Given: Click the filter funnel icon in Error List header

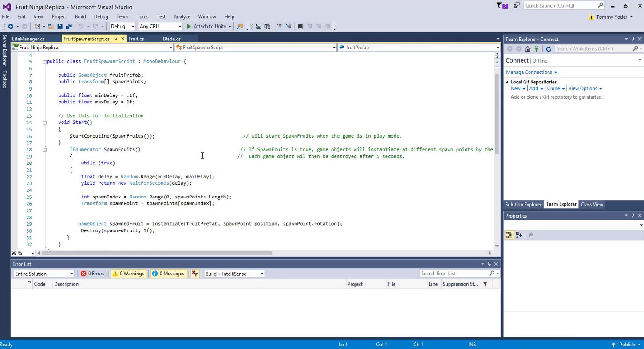Looking at the screenshot, I should [485, 284].
